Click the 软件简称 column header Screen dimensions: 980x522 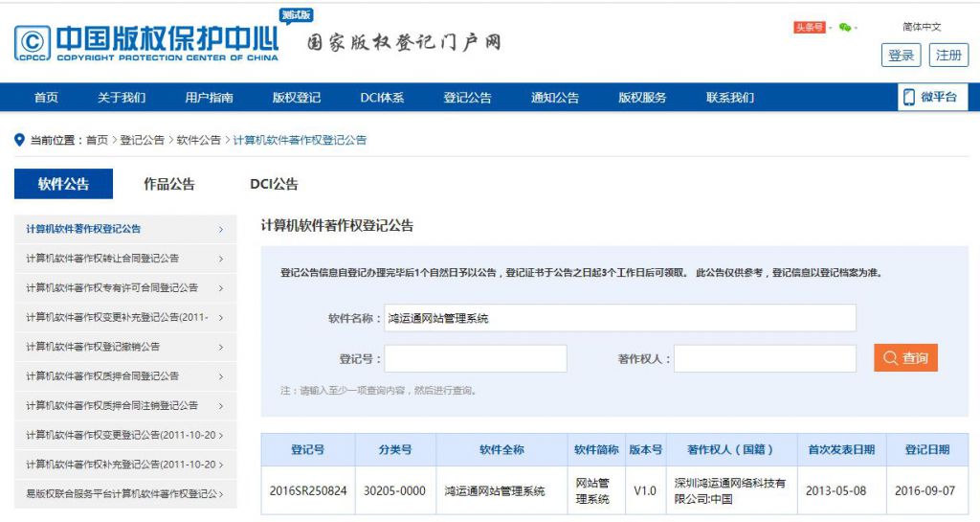(596, 449)
